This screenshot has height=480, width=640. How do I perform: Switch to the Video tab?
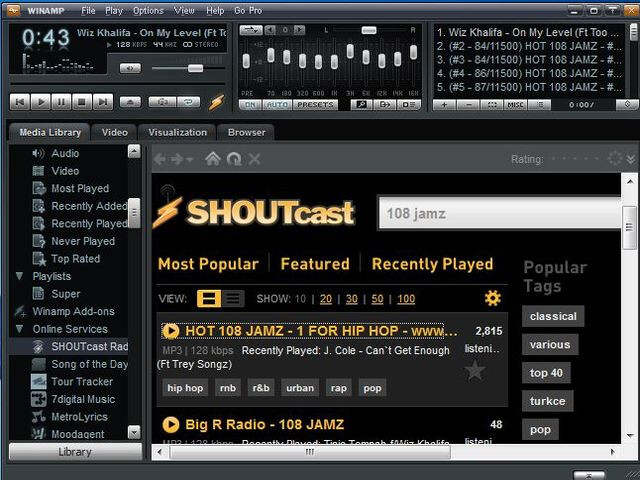click(115, 132)
